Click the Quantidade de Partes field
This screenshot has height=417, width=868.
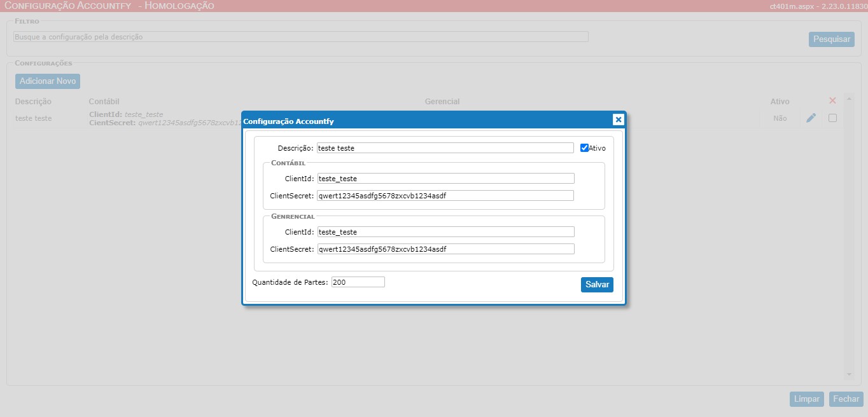(x=358, y=282)
